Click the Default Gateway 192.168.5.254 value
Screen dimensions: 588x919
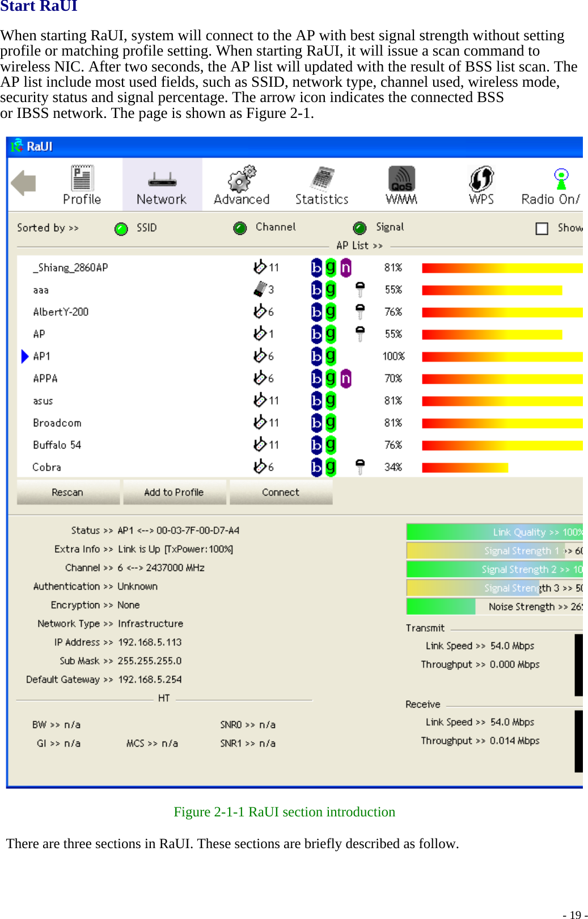(150, 680)
